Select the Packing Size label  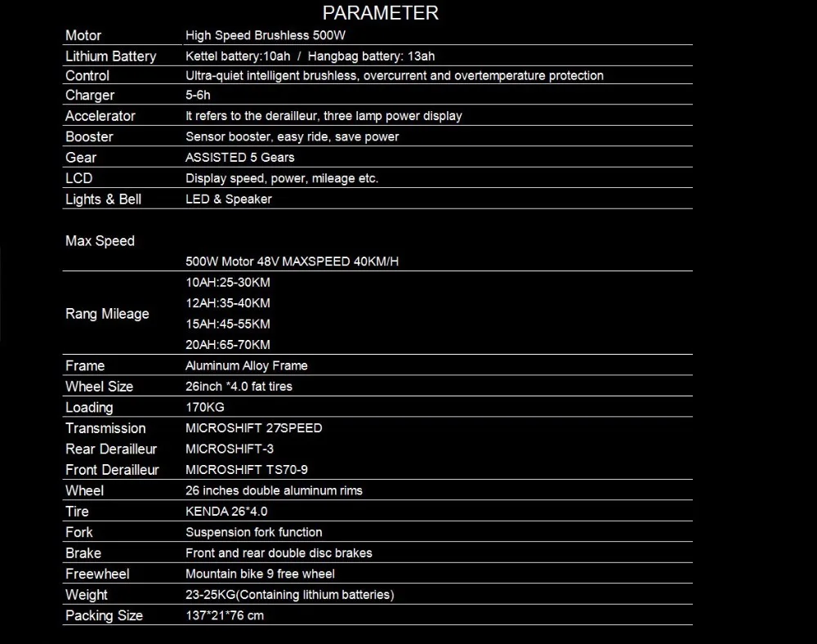pos(105,616)
